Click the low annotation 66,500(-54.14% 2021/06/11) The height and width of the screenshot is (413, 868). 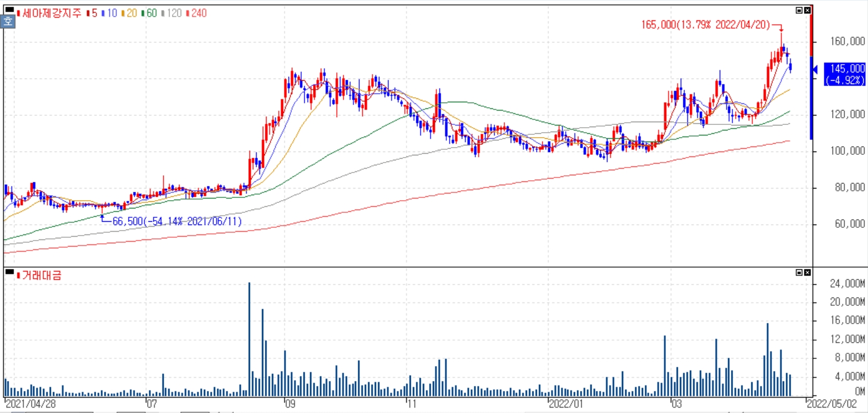(177, 222)
